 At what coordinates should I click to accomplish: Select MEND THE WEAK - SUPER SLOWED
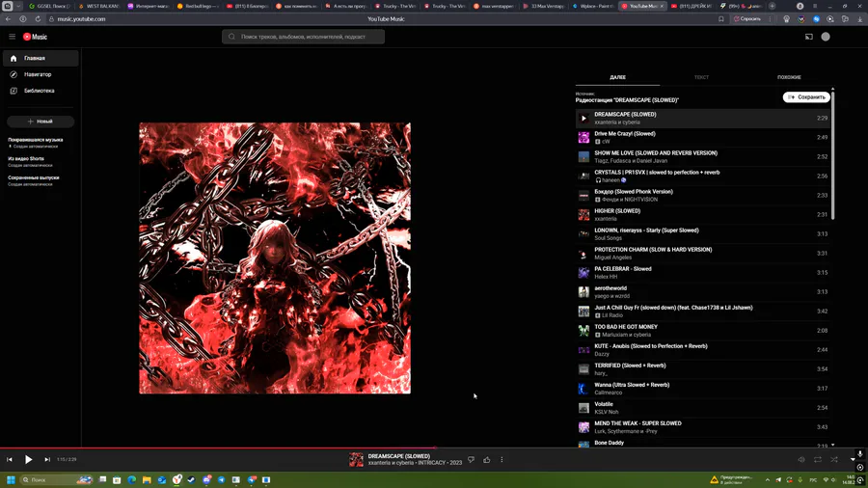[x=702, y=427]
